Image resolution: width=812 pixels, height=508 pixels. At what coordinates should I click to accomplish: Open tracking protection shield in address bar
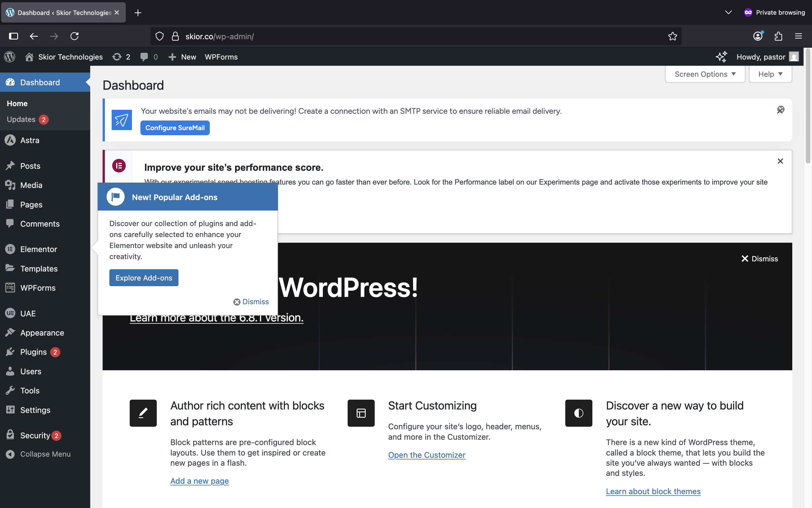click(160, 36)
